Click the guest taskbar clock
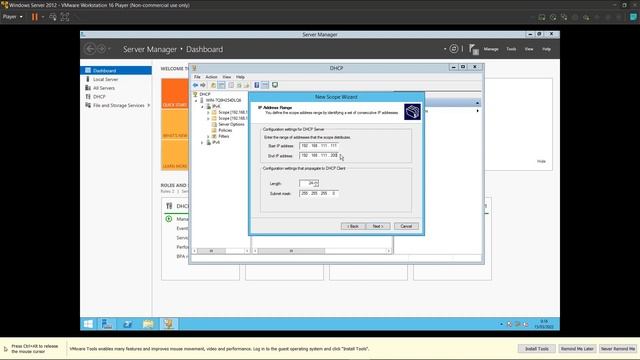The height and width of the screenshot is (360, 640). (544, 324)
